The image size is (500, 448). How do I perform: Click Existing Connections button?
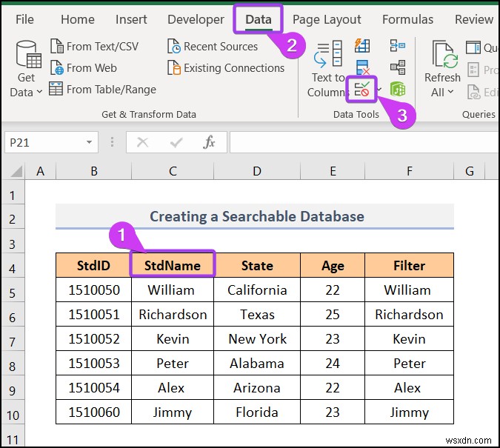226,67
